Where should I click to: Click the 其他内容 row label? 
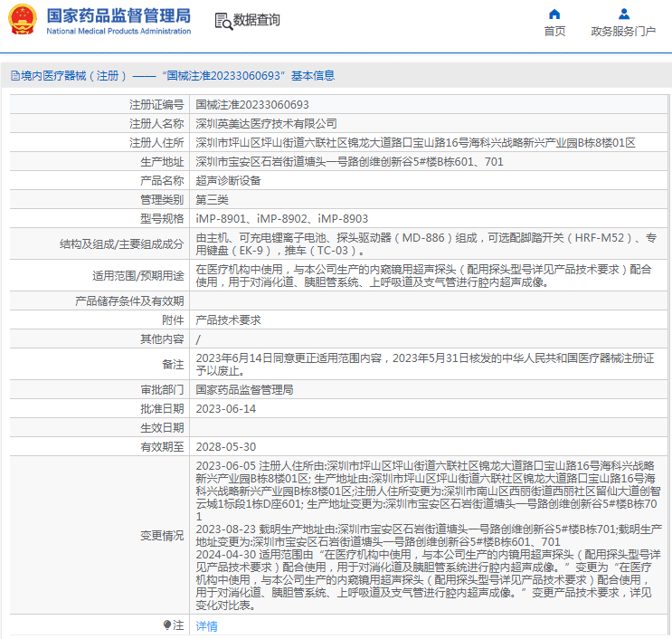pos(162,339)
